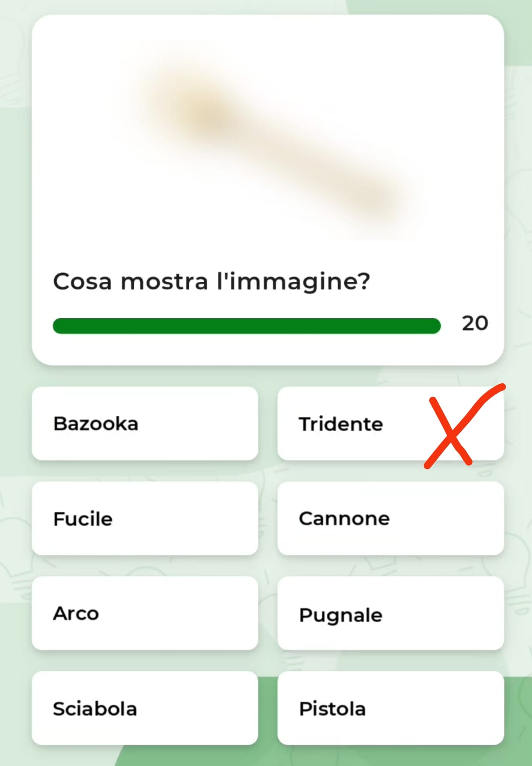Click the countdown number 20
532x766 pixels.
click(475, 323)
